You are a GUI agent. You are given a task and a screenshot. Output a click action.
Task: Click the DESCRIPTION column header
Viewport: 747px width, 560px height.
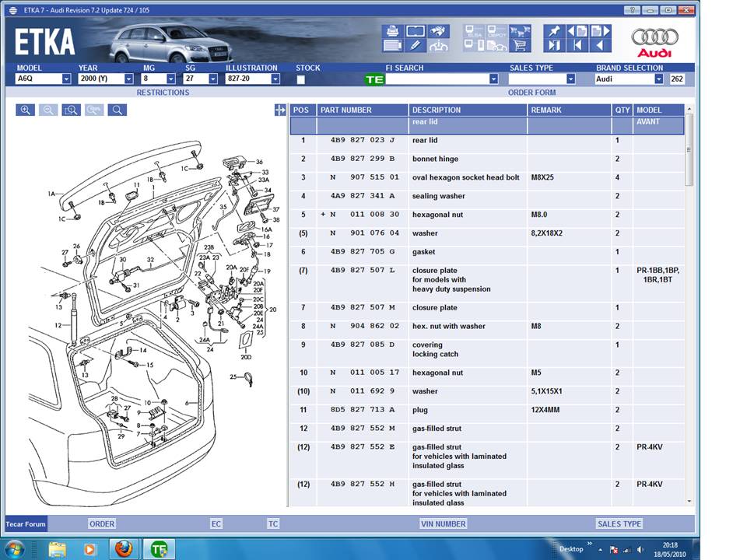click(x=468, y=110)
